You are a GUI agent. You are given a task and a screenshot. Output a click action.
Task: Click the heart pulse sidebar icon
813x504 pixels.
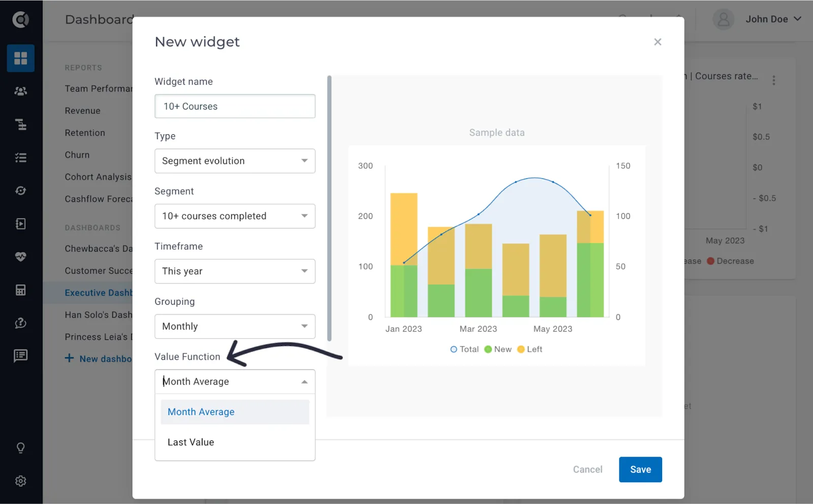tap(21, 257)
